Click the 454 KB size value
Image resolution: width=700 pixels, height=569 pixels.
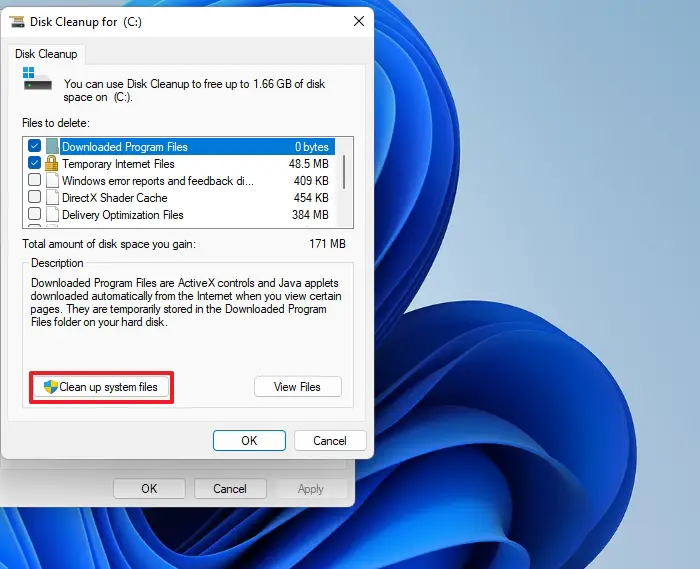point(311,198)
